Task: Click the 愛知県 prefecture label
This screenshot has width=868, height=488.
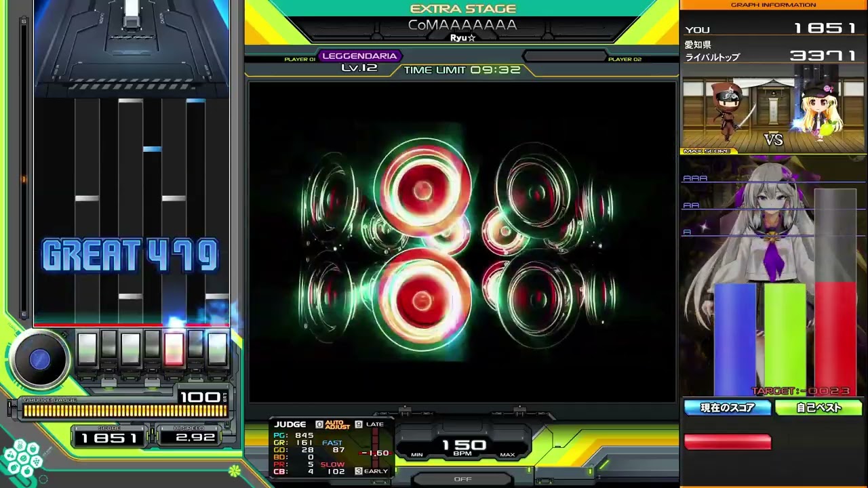Action: point(698,45)
